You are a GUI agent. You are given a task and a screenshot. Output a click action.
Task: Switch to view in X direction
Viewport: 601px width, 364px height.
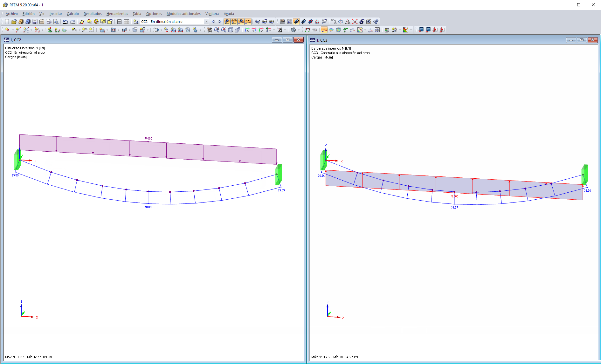247,30
